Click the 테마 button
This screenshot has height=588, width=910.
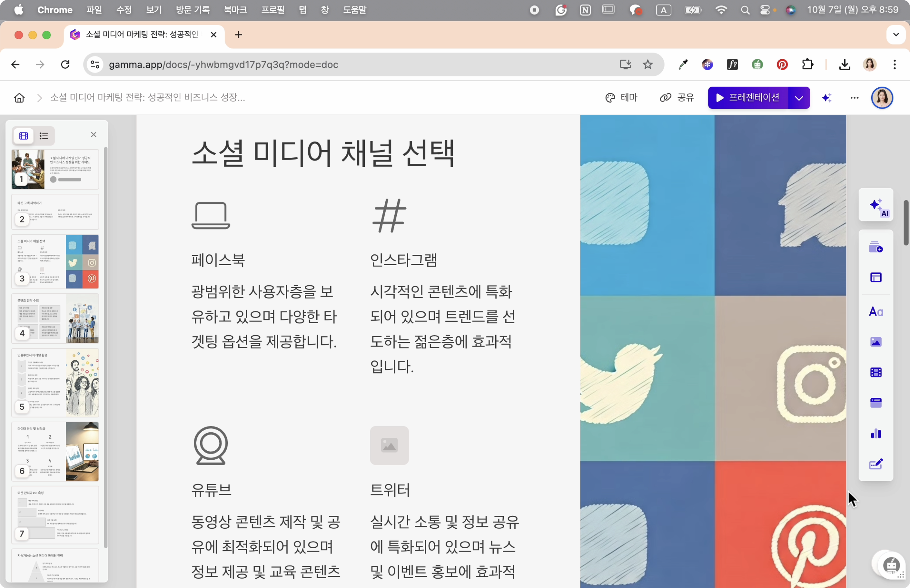coord(621,98)
